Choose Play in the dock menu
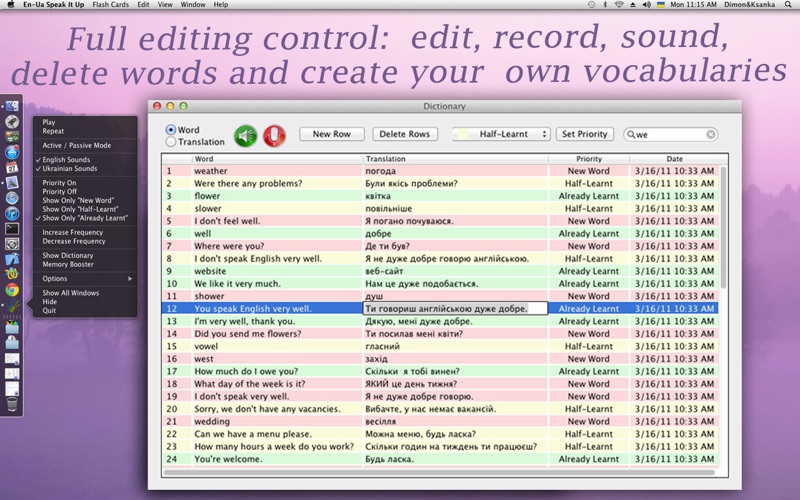Screen dimensions: 800x500 (49, 122)
